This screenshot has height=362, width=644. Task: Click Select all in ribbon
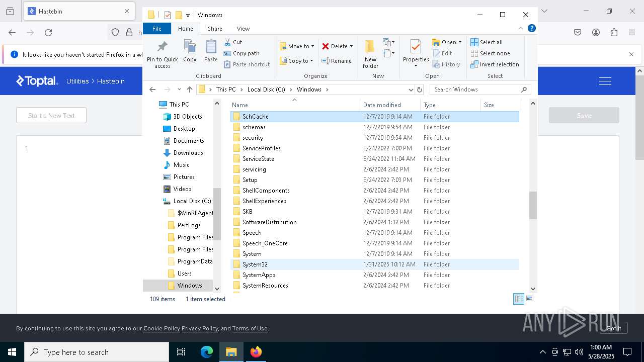pos(487,42)
